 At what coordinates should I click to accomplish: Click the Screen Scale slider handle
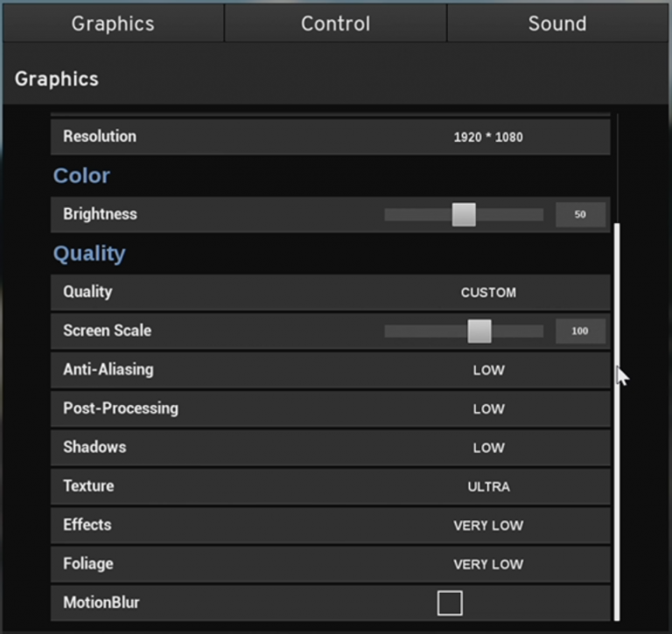[x=479, y=331]
